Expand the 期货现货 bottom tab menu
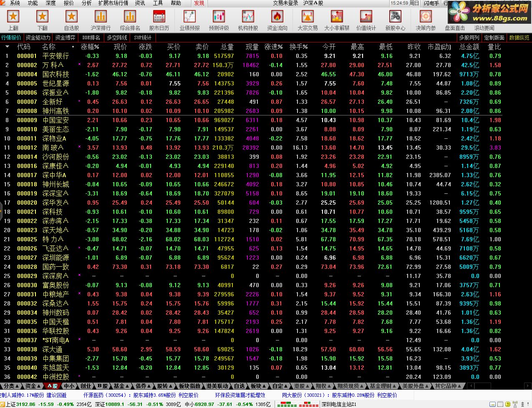The image size is (532, 408). coord(350,386)
